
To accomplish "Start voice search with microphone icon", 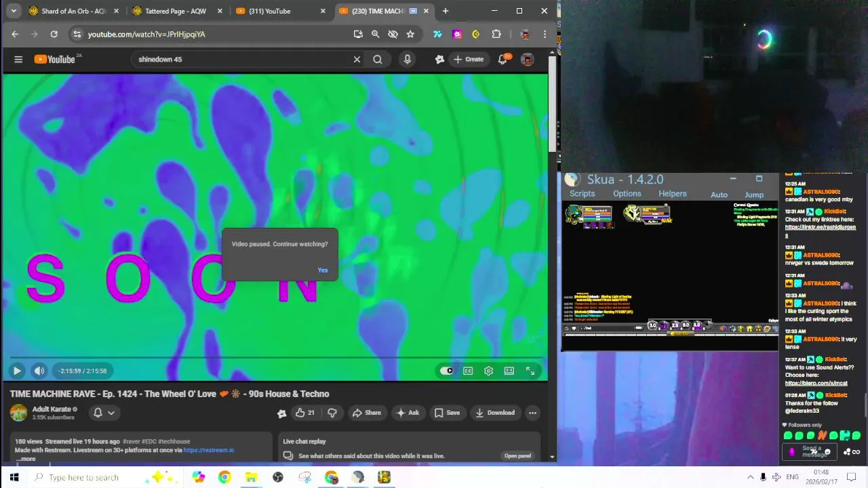I will 407,60.
